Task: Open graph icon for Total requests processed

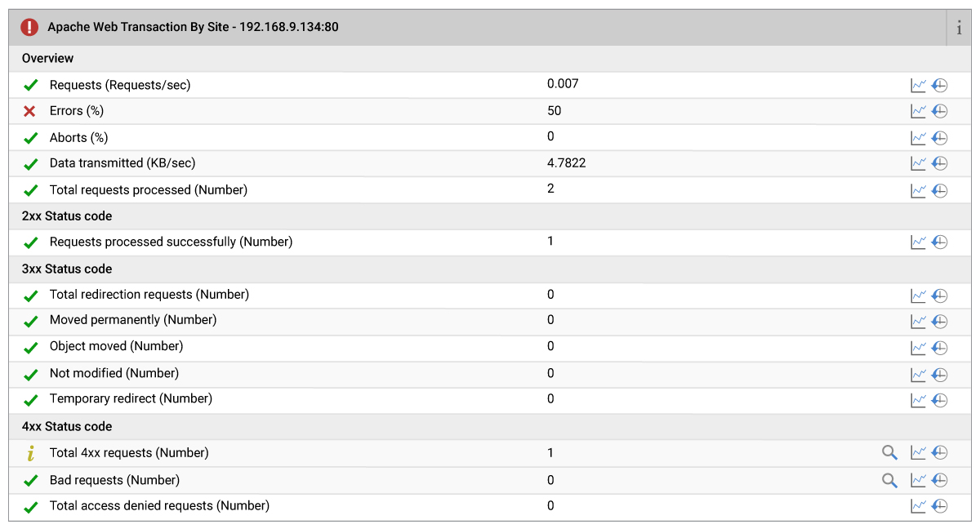Action: coord(918,190)
